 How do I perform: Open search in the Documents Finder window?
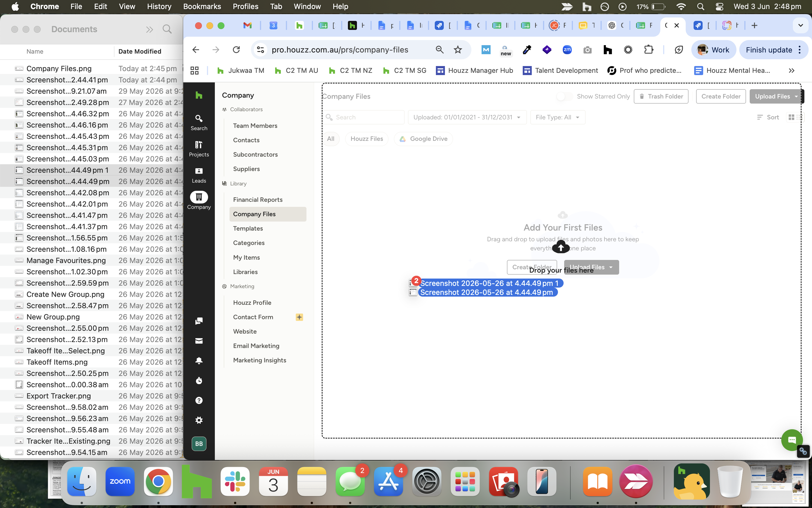(167, 29)
